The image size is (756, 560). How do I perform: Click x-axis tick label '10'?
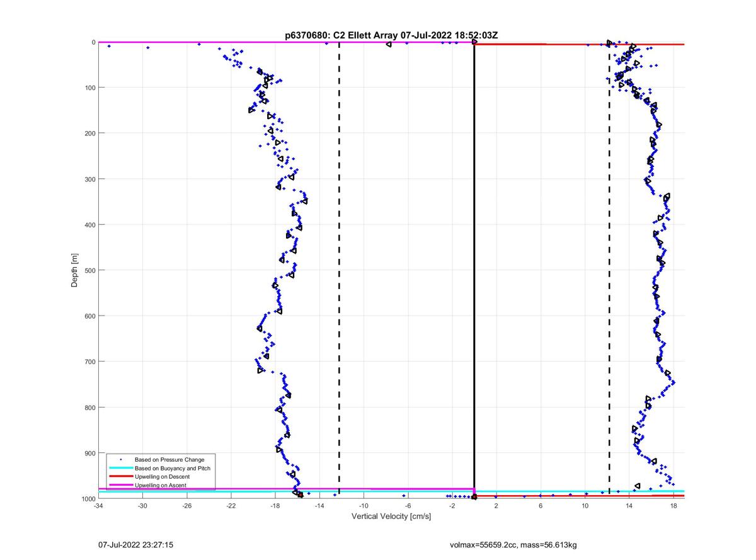pyautogui.click(x=585, y=506)
